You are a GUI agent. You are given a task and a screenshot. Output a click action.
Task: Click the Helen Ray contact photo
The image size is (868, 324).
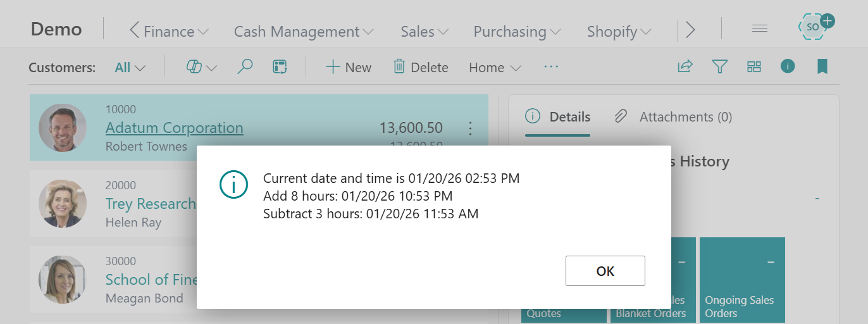click(x=63, y=204)
